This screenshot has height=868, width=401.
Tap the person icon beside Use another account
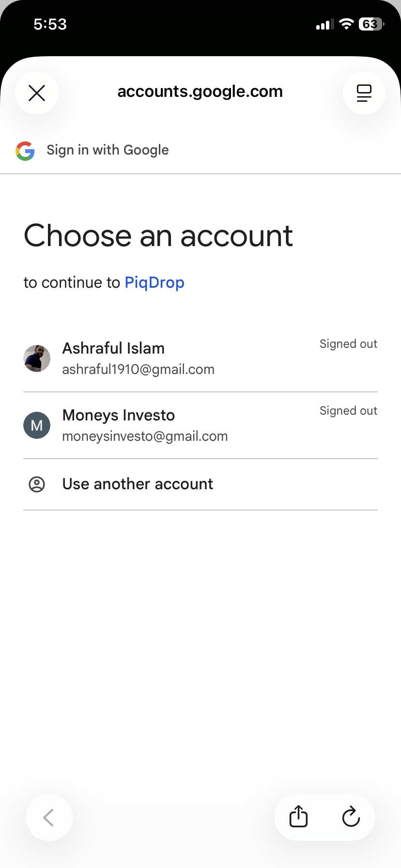(37, 484)
